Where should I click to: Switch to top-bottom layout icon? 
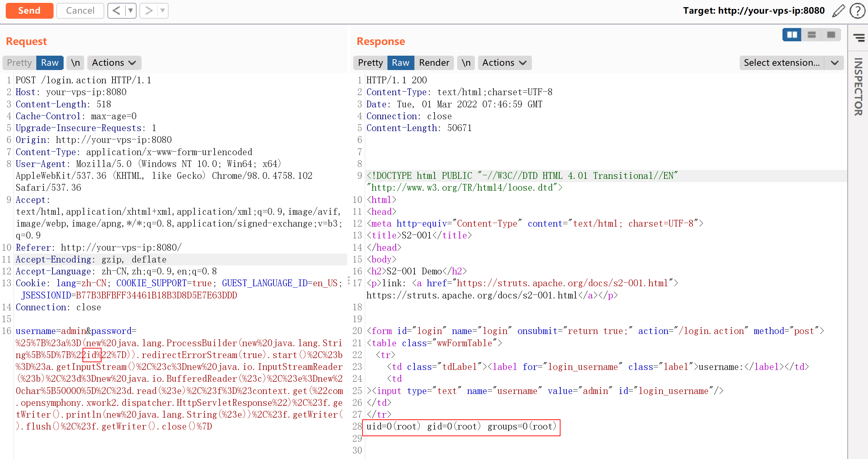click(x=812, y=35)
